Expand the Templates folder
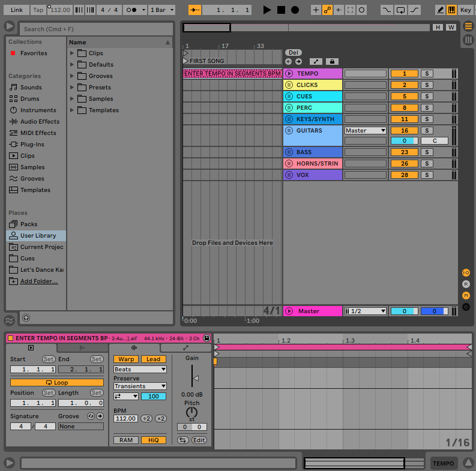 point(72,110)
